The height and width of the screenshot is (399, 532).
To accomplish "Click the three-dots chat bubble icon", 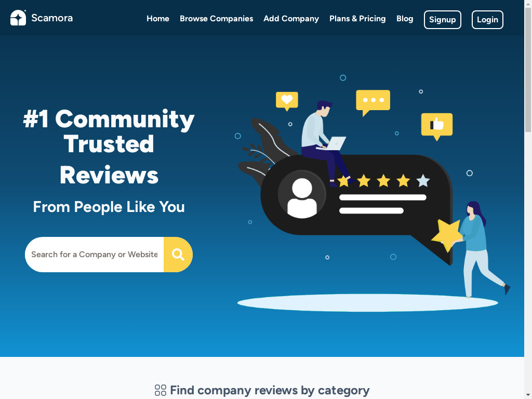I will tap(373, 102).
